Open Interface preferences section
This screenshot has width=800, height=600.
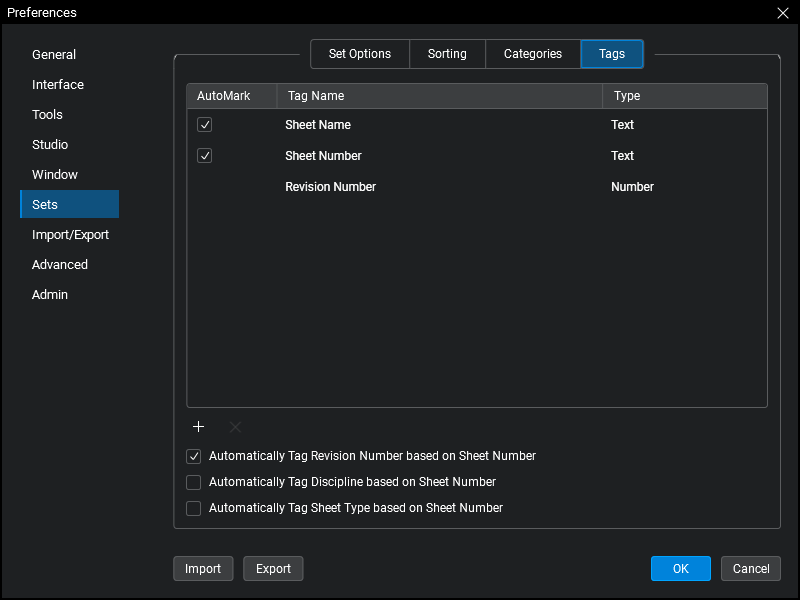[x=58, y=85]
